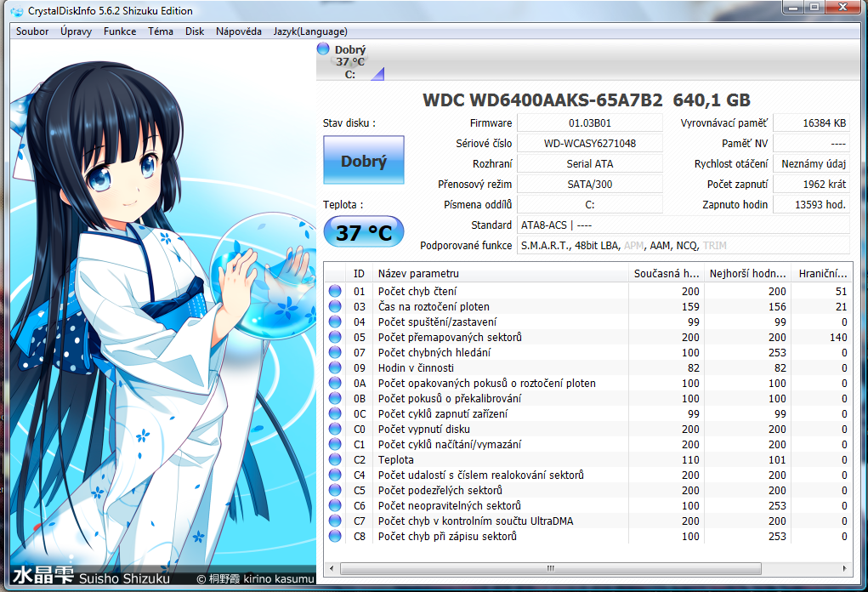Click the Písmena oddílů field showing C:
The height and width of the screenshot is (592, 868).
tap(589, 205)
